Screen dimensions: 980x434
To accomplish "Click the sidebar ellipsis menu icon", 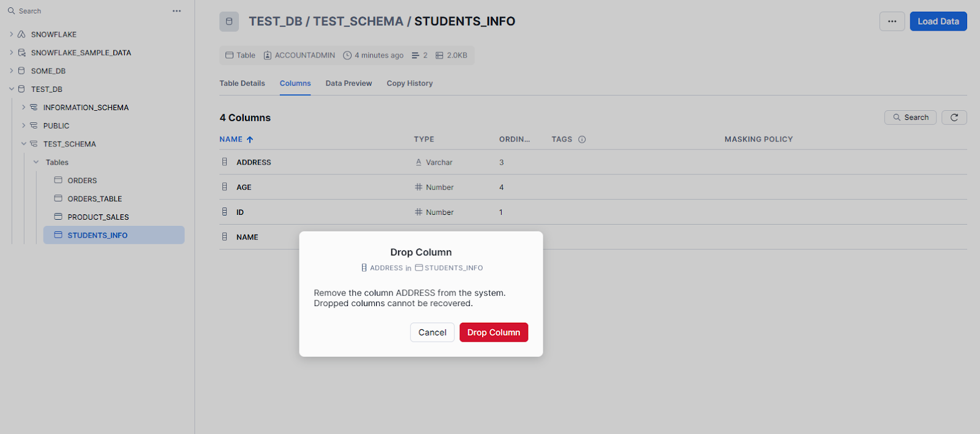I will click(x=176, y=11).
